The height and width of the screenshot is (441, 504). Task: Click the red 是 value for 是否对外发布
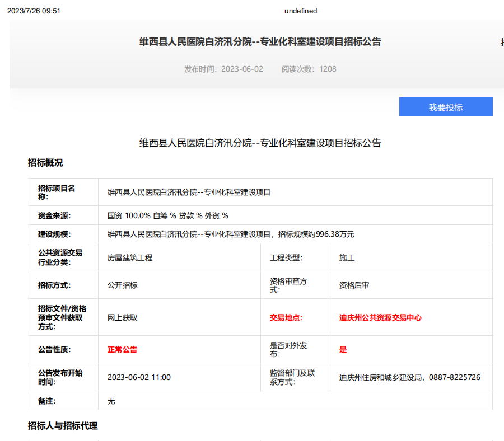[343, 349]
